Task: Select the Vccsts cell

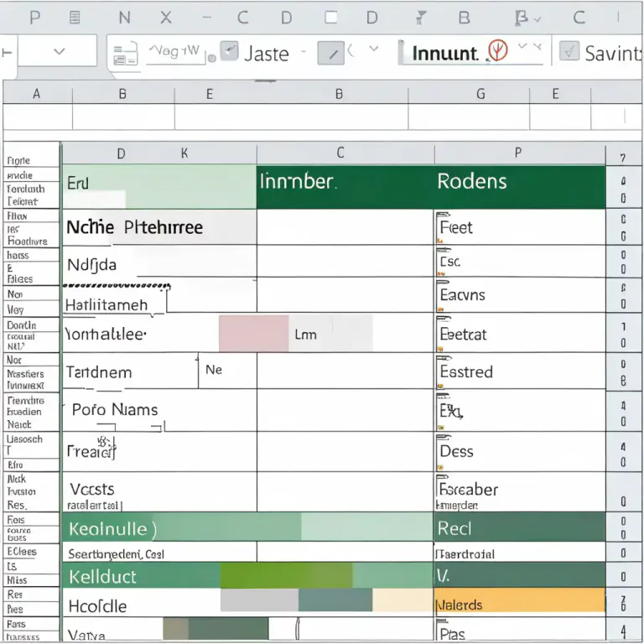Action: pyautogui.click(x=159, y=492)
